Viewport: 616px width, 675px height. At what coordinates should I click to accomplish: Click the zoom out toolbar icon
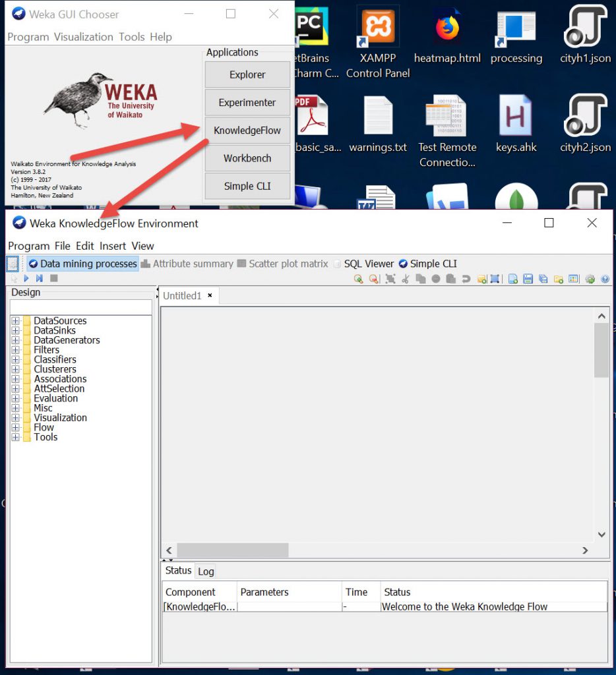pos(374,279)
